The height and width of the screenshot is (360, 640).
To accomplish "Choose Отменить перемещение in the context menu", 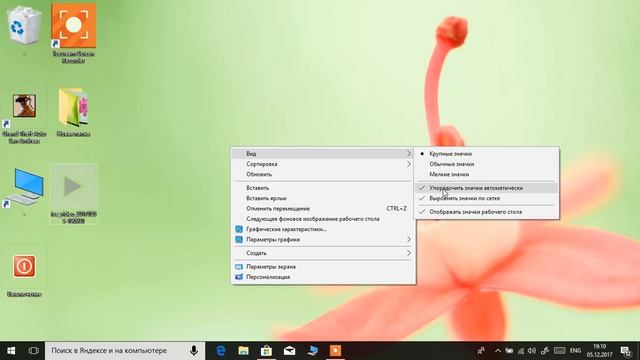I will tap(323, 209).
